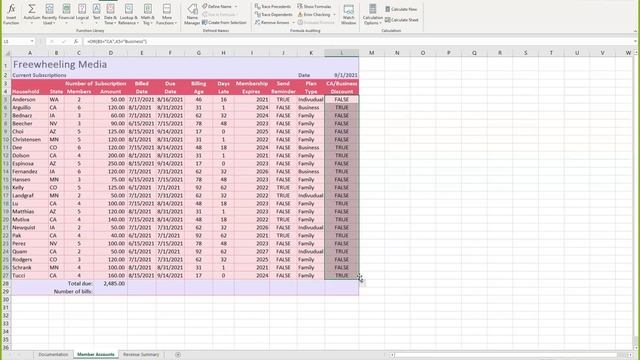Image resolution: width=640 pixels, height=360 pixels.
Task: Expand the Remove Arrows dropdown arrow
Action: [x=293, y=22]
